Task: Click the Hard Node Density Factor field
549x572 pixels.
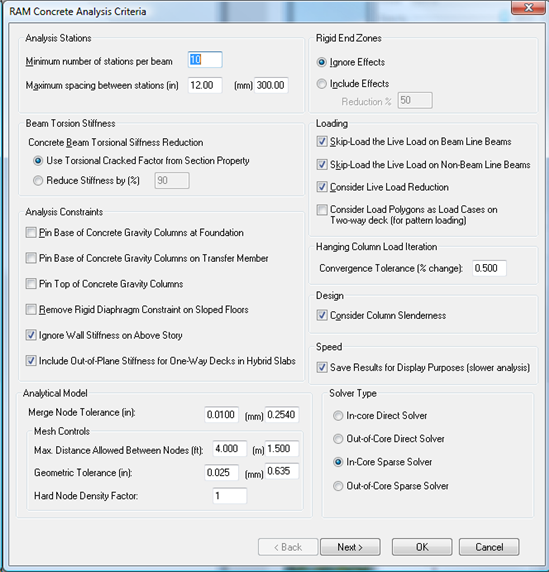Action: point(229,496)
